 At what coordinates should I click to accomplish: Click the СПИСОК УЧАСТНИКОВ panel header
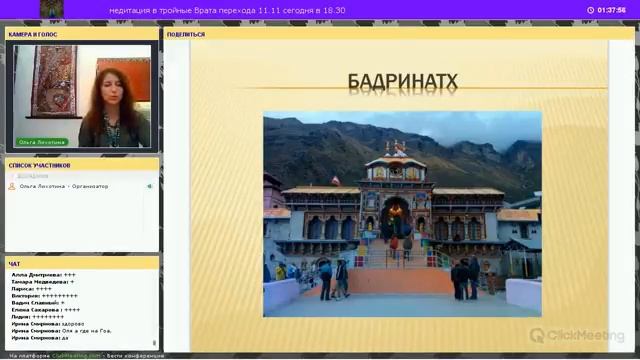click(x=82, y=165)
